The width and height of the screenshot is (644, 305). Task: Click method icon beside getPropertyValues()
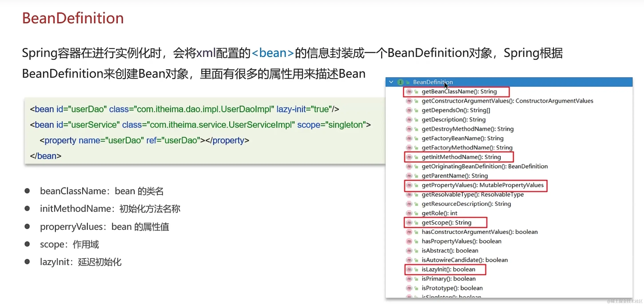coord(409,185)
